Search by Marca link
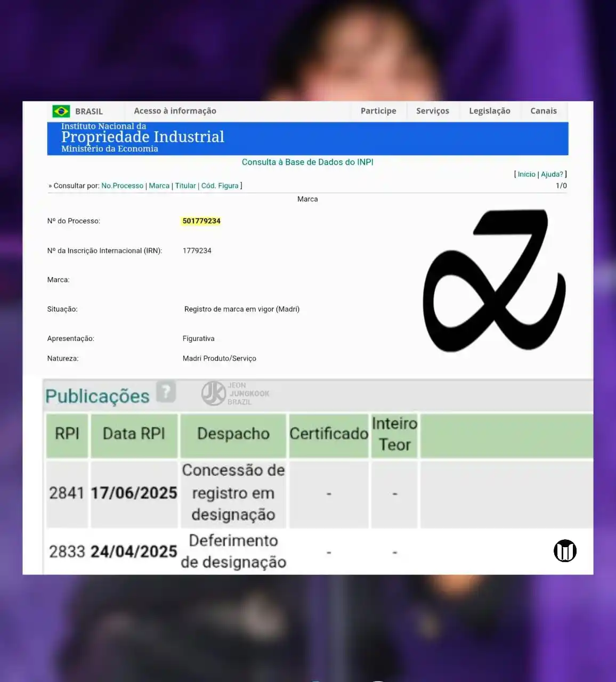 click(159, 185)
